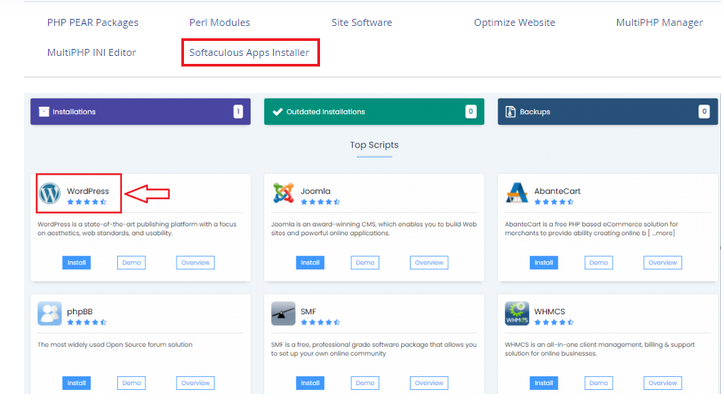Open Site Software
The image size is (724, 411).
(362, 23)
